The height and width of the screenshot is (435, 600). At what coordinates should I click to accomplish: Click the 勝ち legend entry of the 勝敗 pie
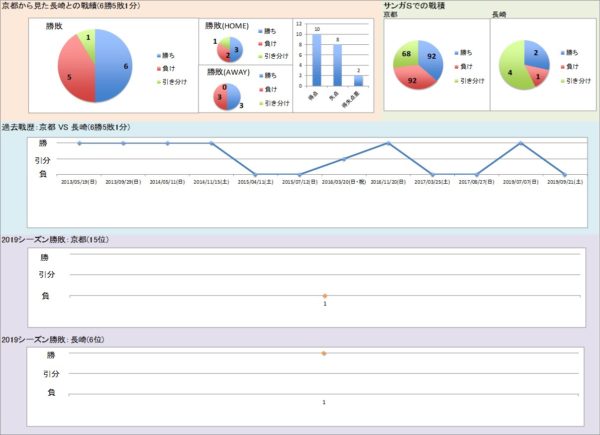click(x=166, y=55)
